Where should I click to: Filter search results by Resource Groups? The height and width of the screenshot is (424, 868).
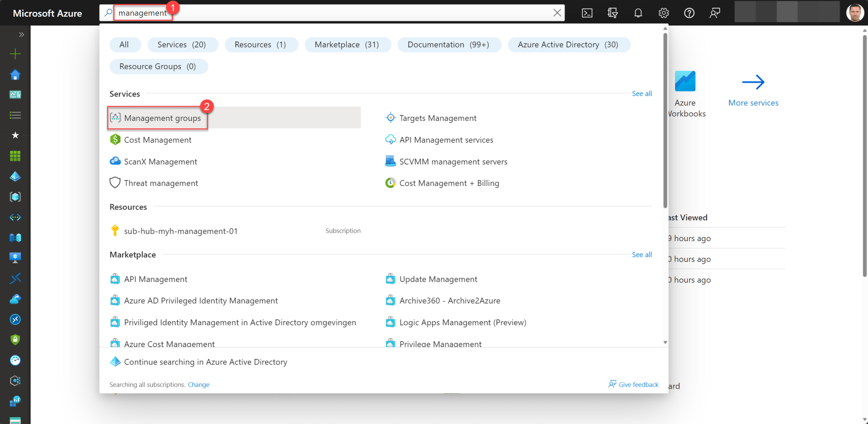(159, 66)
